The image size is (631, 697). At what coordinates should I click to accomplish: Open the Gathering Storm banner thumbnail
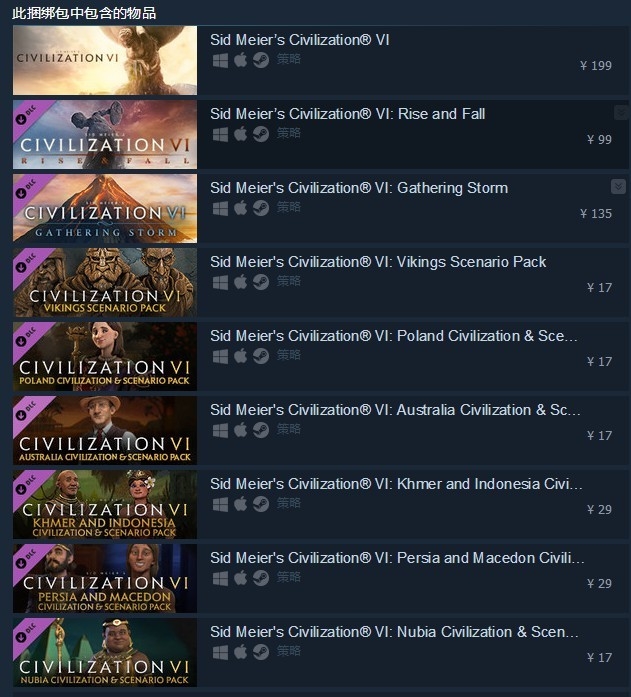105,208
